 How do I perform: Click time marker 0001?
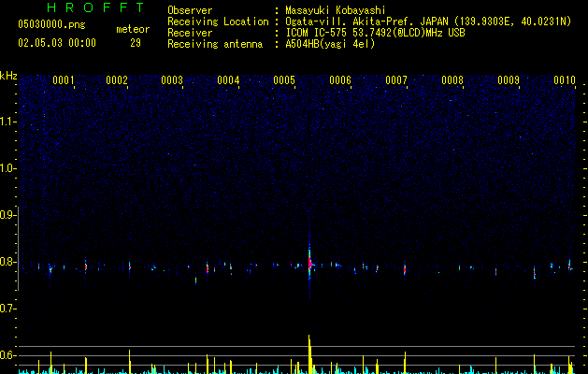click(x=64, y=79)
